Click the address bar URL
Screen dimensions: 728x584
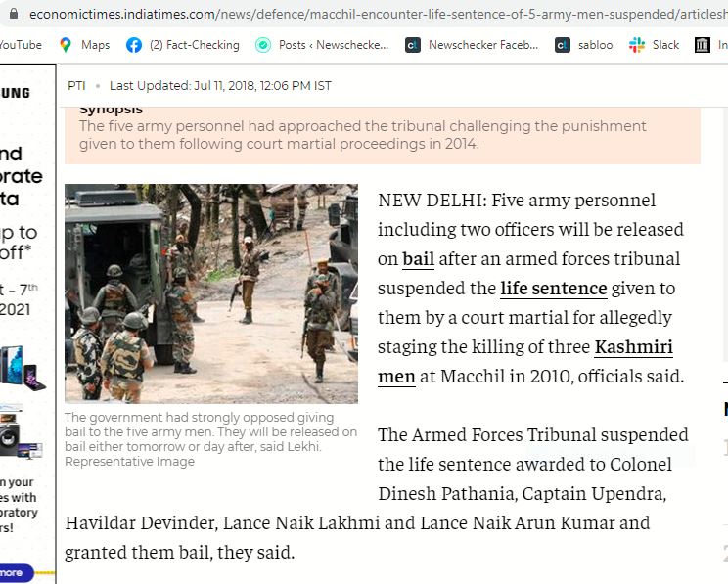(378, 14)
